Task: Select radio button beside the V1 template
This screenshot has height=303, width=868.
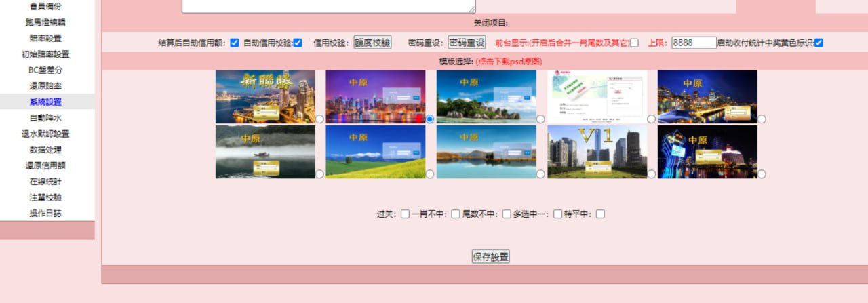Action: coord(651,174)
